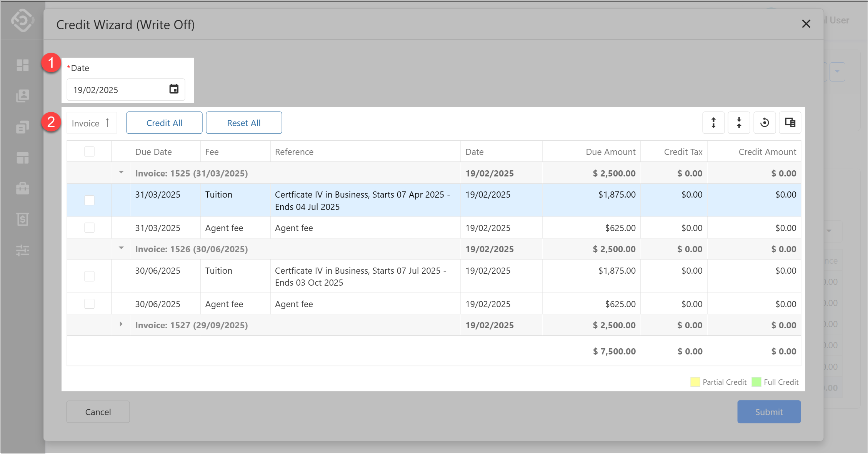The height and width of the screenshot is (454, 868).
Task: Submit the write off credit
Action: tap(769, 412)
